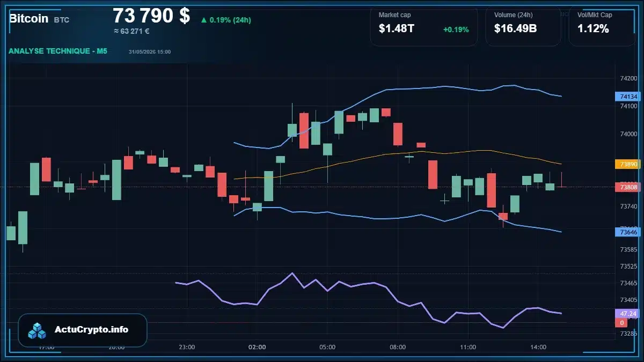The width and height of the screenshot is (644, 362).
Task: Click the 73585 price axis label
Action: (628, 249)
